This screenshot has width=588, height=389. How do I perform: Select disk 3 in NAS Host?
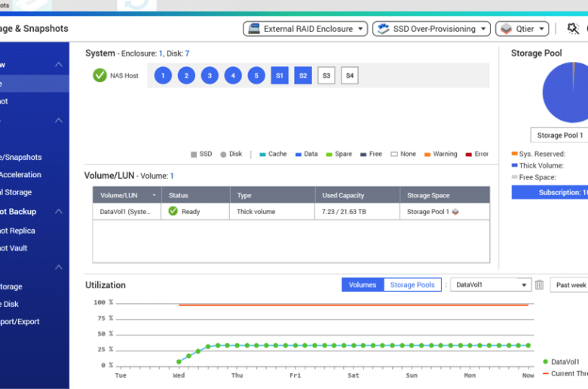[x=210, y=75]
